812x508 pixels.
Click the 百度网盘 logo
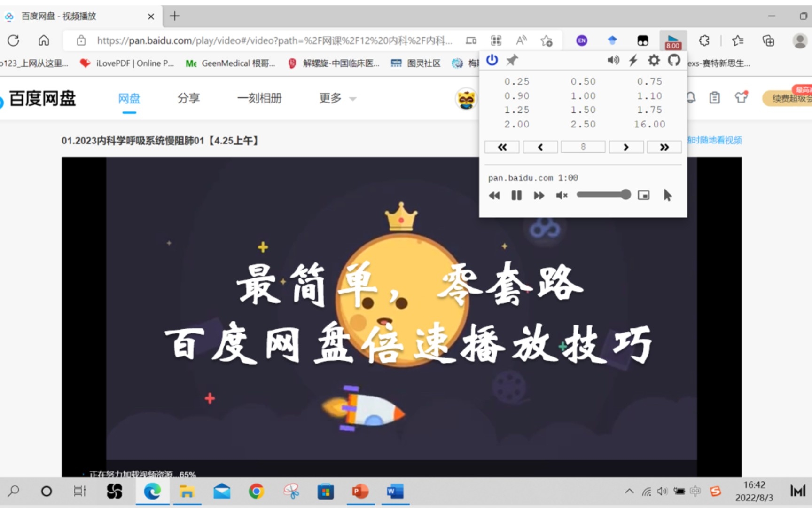pos(39,99)
